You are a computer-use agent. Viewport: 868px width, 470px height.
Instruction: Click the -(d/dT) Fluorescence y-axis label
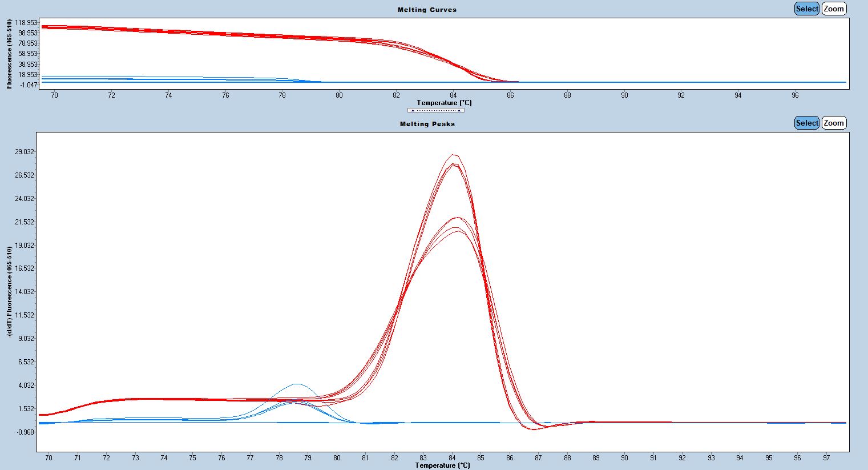(x=10, y=292)
